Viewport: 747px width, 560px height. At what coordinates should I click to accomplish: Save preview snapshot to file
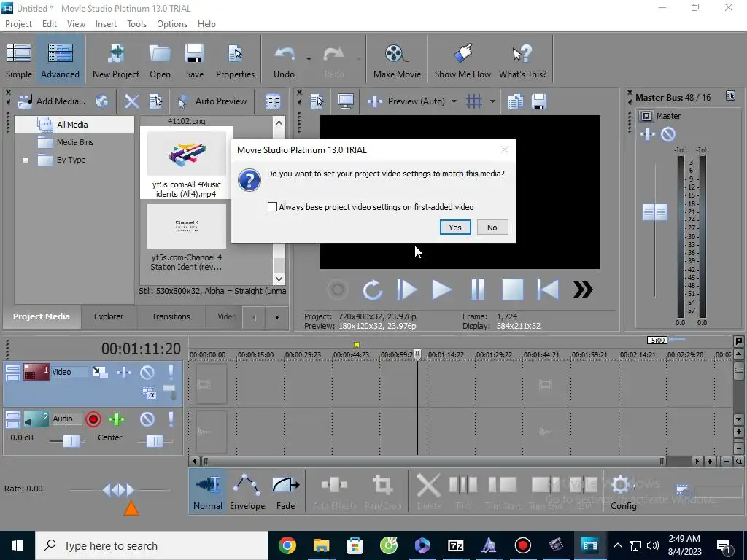coord(539,101)
